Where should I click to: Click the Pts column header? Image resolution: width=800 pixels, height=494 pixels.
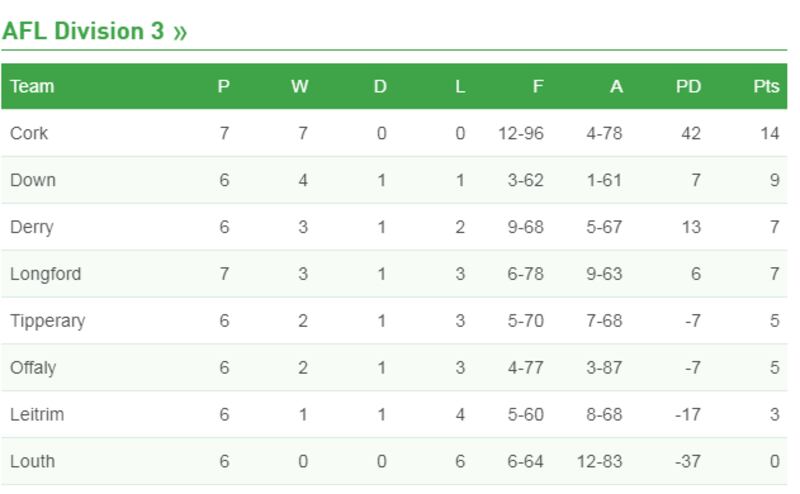coord(766,86)
